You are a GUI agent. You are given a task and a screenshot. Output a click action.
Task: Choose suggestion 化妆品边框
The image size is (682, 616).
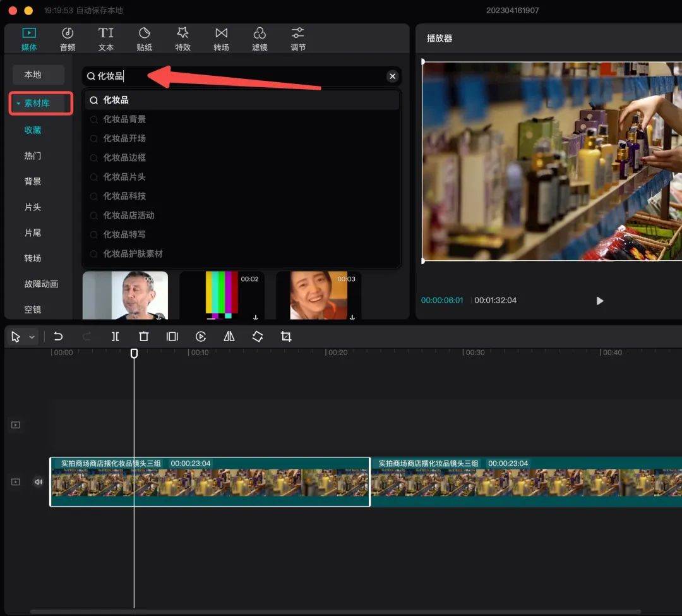coord(242,157)
